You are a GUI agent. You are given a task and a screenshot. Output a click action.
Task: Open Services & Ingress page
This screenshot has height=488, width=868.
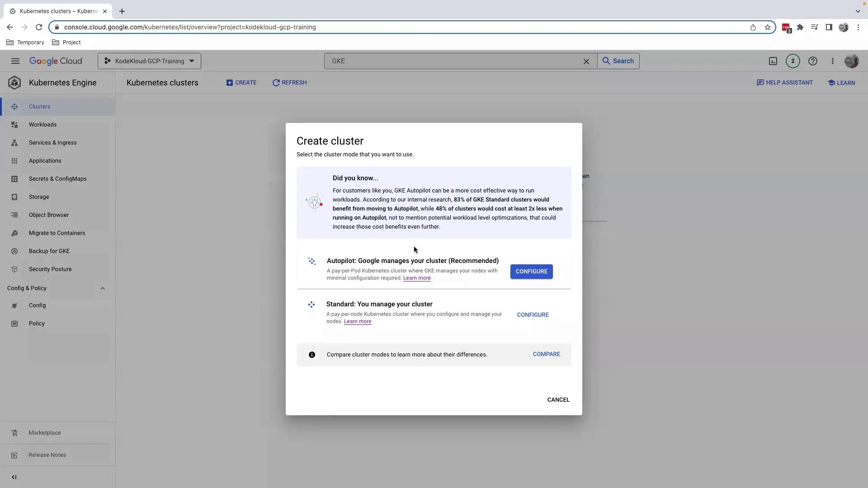pyautogui.click(x=52, y=143)
